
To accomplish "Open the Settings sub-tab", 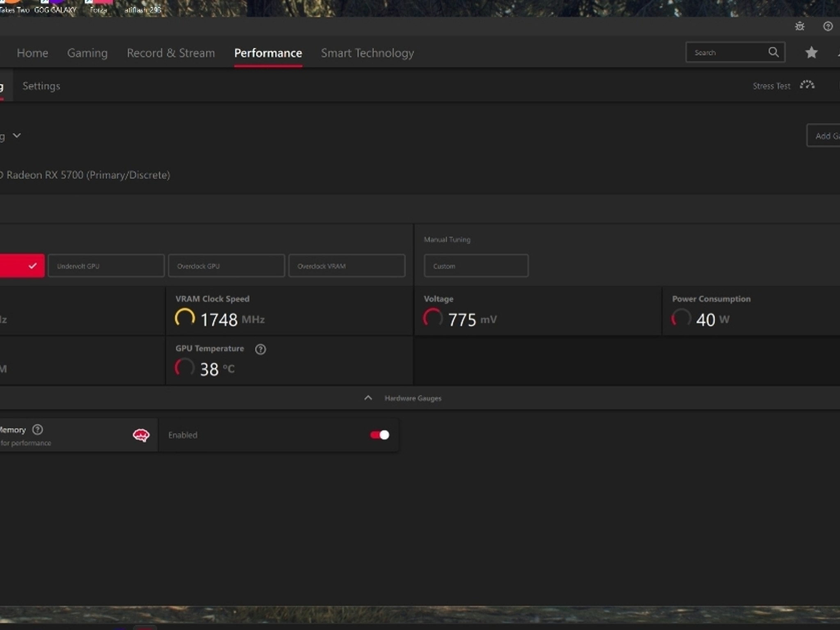I will point(41,86).
